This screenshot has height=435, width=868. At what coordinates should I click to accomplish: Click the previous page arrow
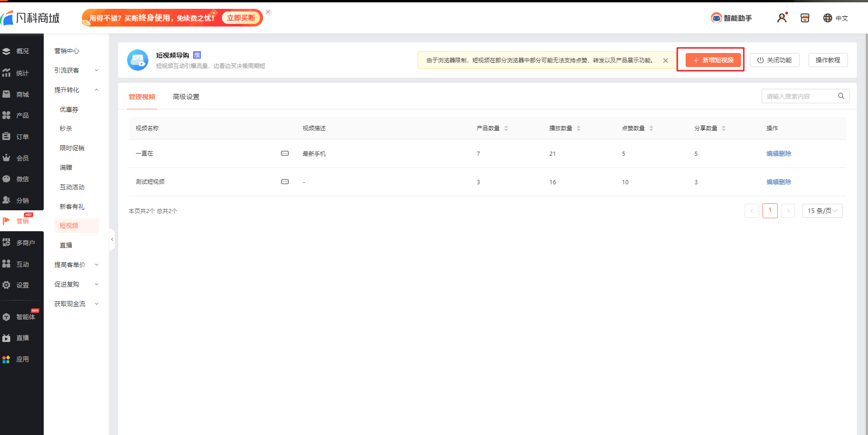(x=752, y=211)
